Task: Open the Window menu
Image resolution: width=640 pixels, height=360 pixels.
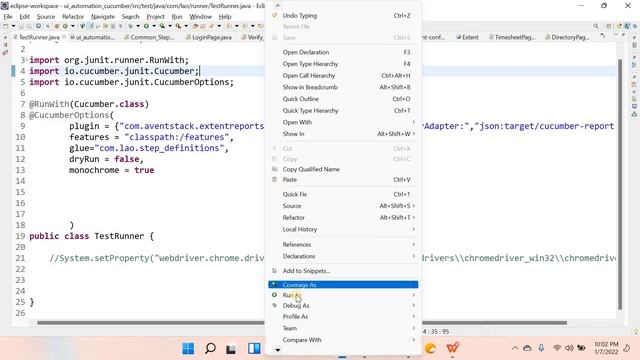Action: click(x=200, y=17)
